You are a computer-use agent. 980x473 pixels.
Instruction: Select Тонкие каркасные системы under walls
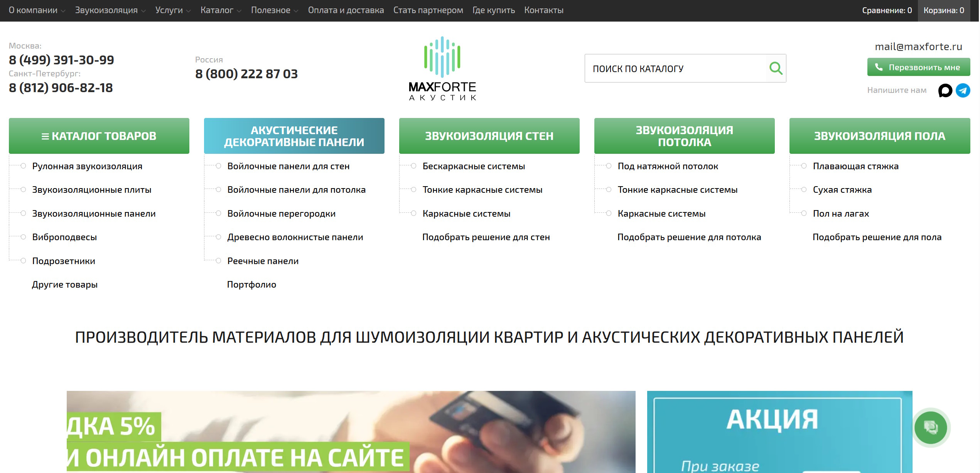(x=482, y=190)
